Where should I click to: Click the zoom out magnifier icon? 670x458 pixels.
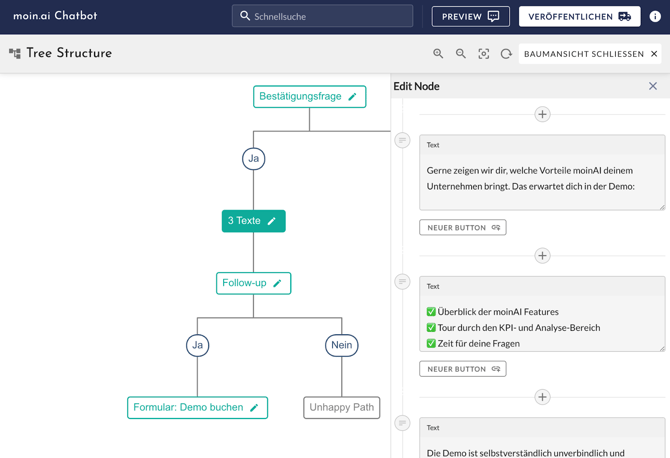click(461, 54)
